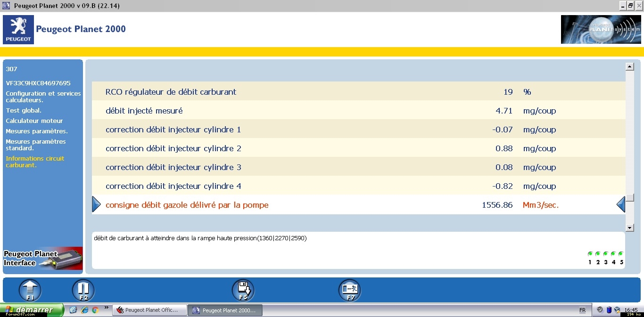644x317 pixels.
Task: Click green status indicator 1
Action: (x=590, y=254)
